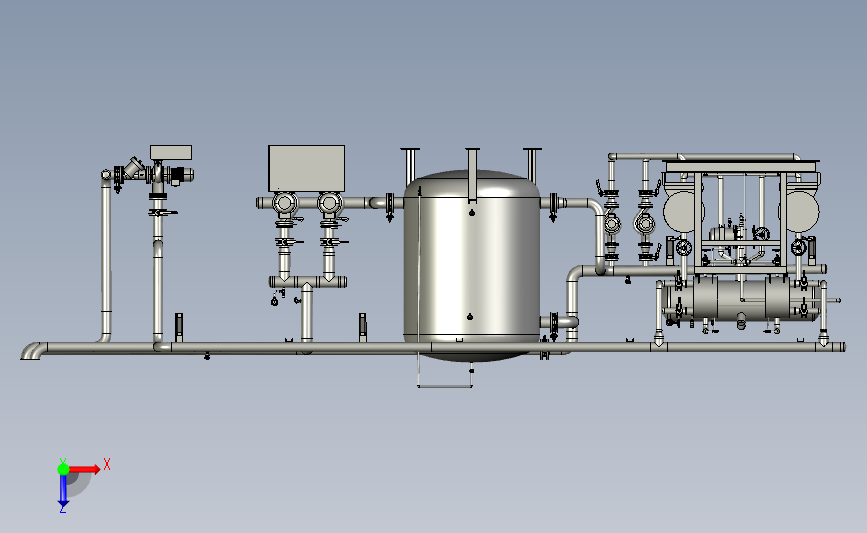The width and height of the screenshot is (867, 533).
Task: Pick the elbow at main header's left end
Action: pyautogui.click(x=32, y=351)
